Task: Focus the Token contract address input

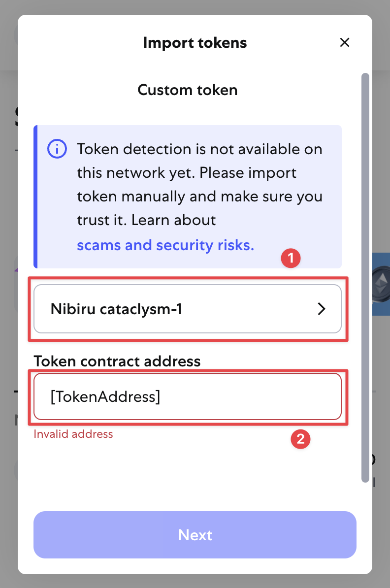Action: pos(188,396)
